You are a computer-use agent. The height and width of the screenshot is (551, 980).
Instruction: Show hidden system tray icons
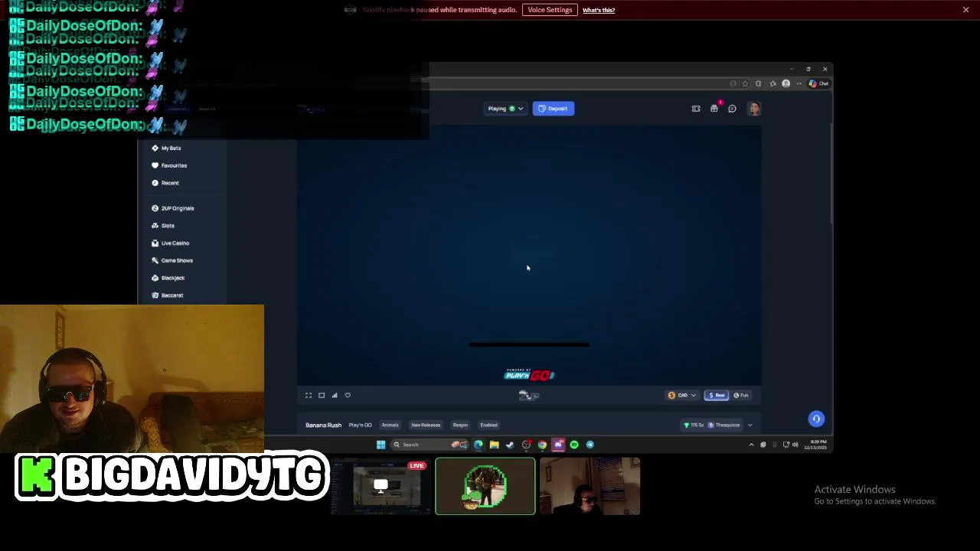click(751, 445)
